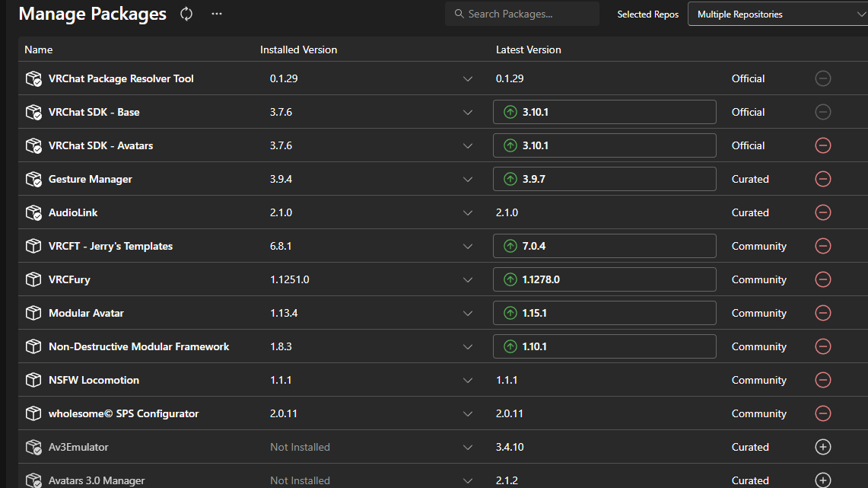Click installed version 1.1251.0 of VRCFury

pyautogui.click(x=290, y=279)
